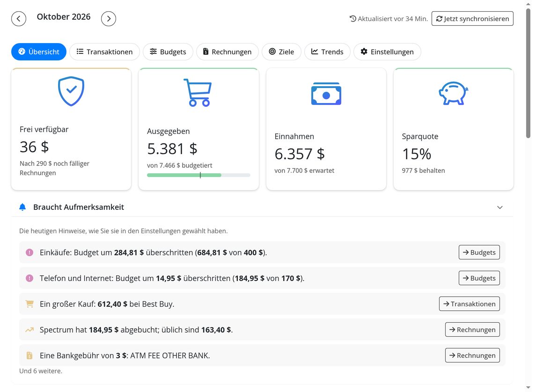Click the 5.381 $ Ausgegeben amount
The width and height of the screenshot is (543, 392).
[172, 148]
